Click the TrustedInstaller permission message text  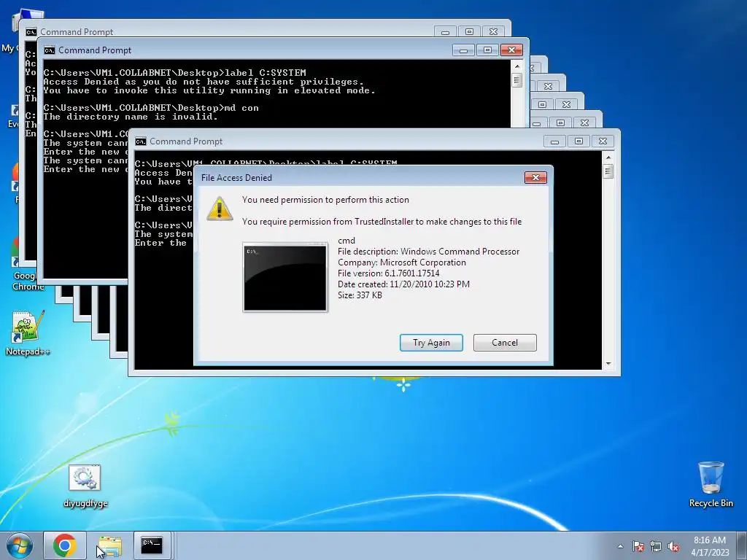click(382, 222)
